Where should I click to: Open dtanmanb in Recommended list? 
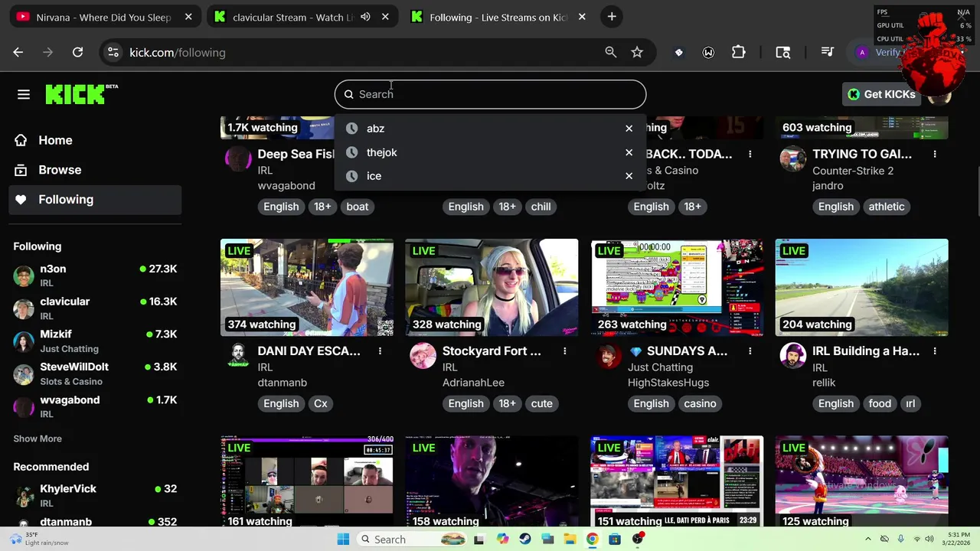pyautogui.click(x=95, y=522)
